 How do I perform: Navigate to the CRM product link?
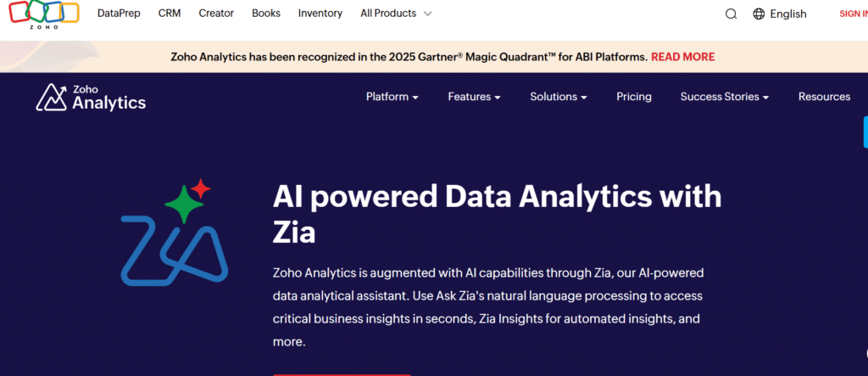170,14
